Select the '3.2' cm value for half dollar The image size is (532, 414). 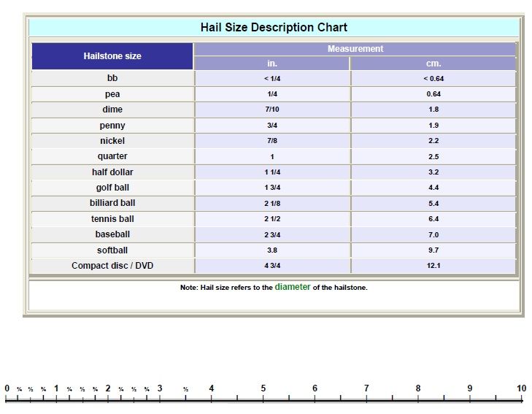(433, 172)
